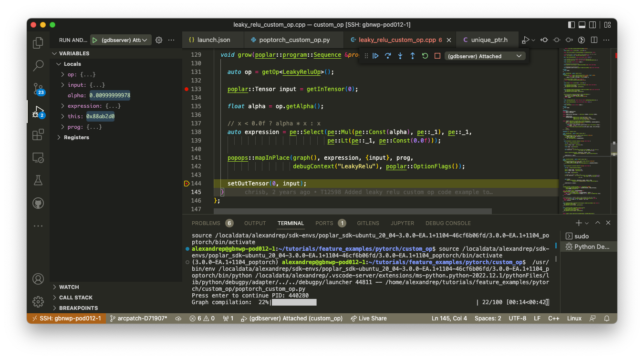
Task: Step into in debug toolbar
Action: (400, 56)
